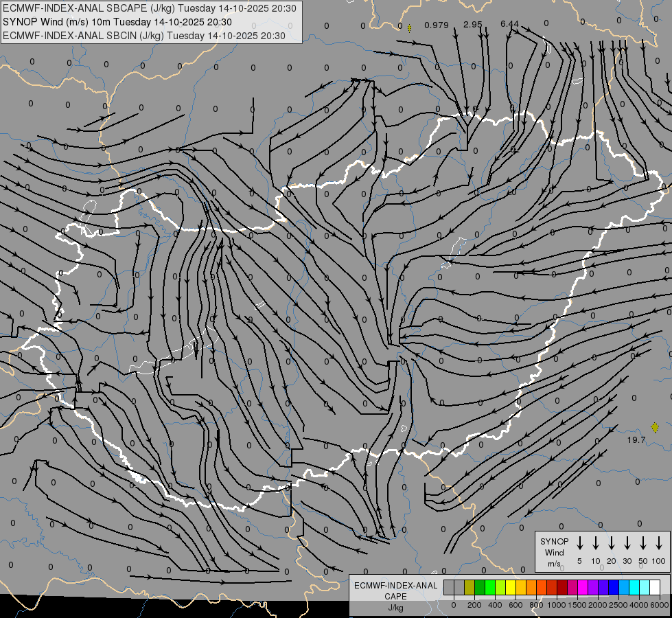
Task: Click the 200 tick label on CAPE scale
Action: (474, 605)
